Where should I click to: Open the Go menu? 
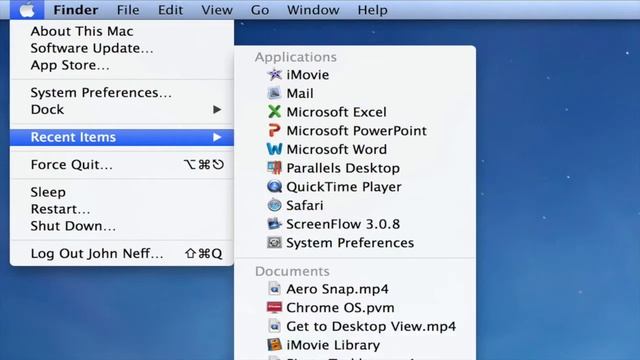[x=260, y=10]
